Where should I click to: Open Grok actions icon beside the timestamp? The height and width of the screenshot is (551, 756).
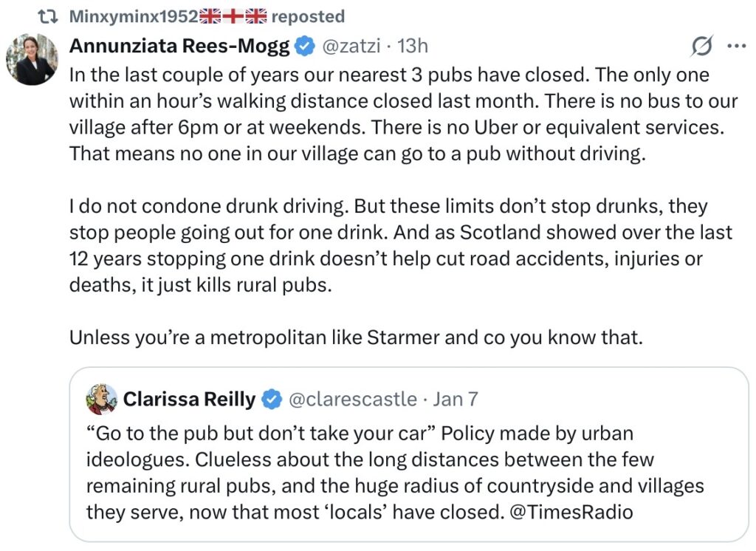click(x=702, y=46)
